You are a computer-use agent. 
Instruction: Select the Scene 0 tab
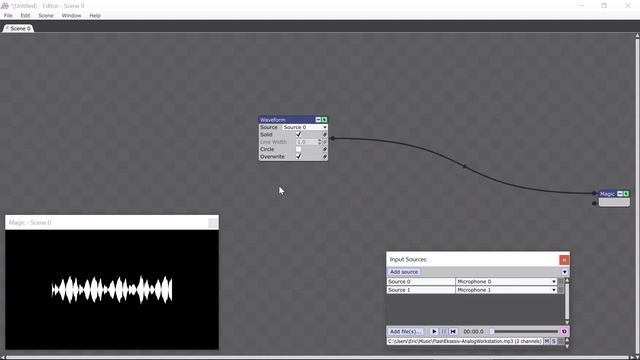pos(18,28)
